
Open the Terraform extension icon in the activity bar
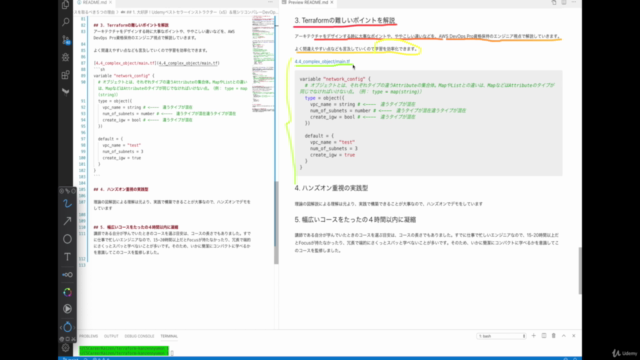click(66, 92)
